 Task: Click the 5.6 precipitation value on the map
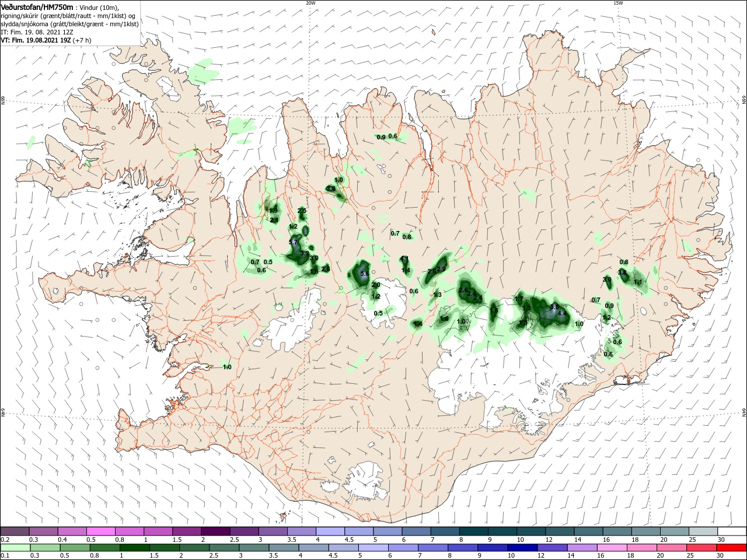click(365, 274)
